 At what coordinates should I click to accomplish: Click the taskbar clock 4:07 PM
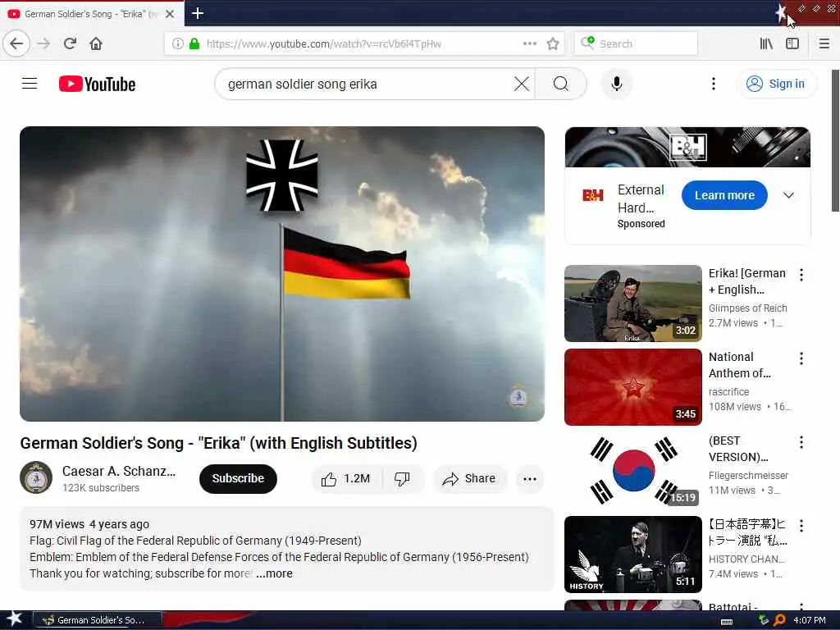point(810,620)
